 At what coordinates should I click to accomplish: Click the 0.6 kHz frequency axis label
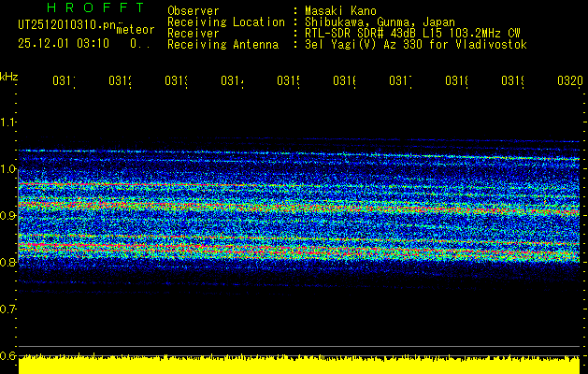pos(7,356)
